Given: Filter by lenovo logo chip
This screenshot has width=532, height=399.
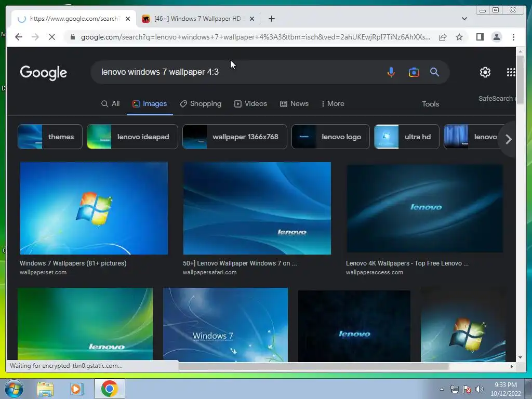Looking at the screenshot, I should tap(330, 137).
